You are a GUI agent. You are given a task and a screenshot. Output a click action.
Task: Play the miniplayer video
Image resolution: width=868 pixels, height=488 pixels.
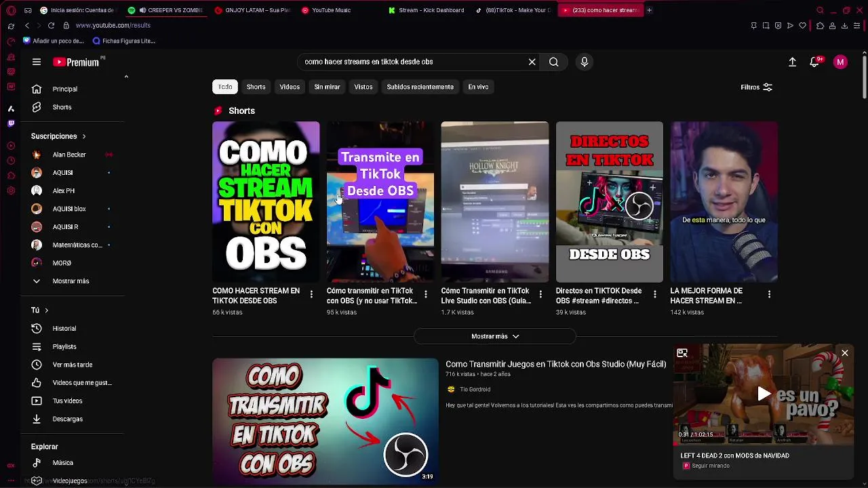tap(764, 394)
